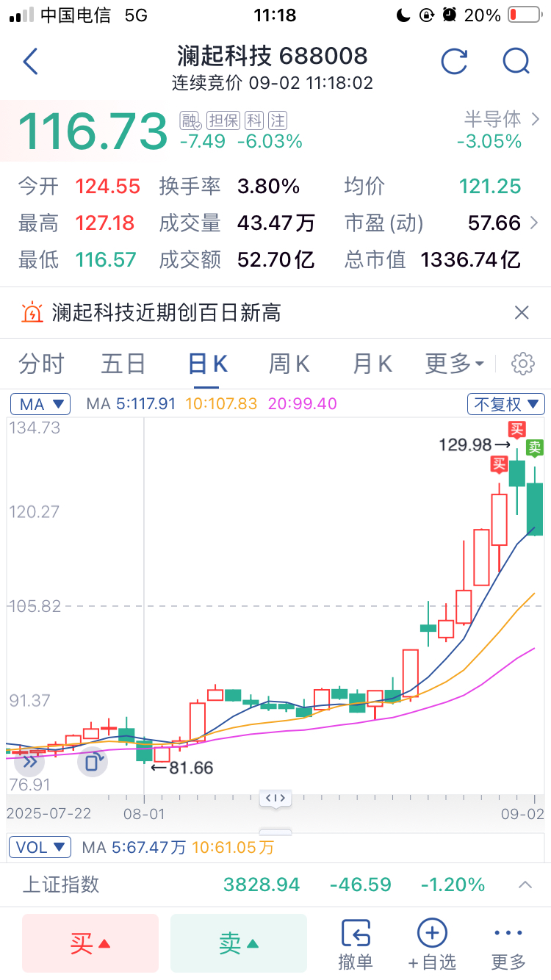
Task: Switch to 分时 tab
Action: tap(41, 364)
